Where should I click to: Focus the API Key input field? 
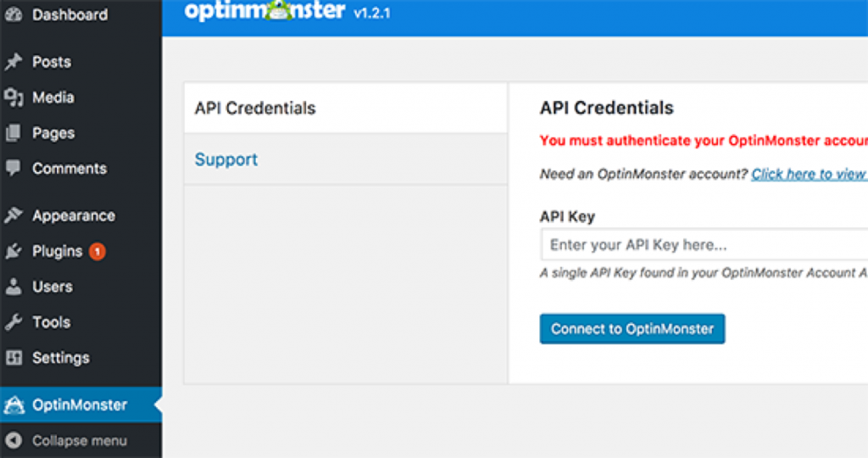pyautogui.click(x=704, y=245)
